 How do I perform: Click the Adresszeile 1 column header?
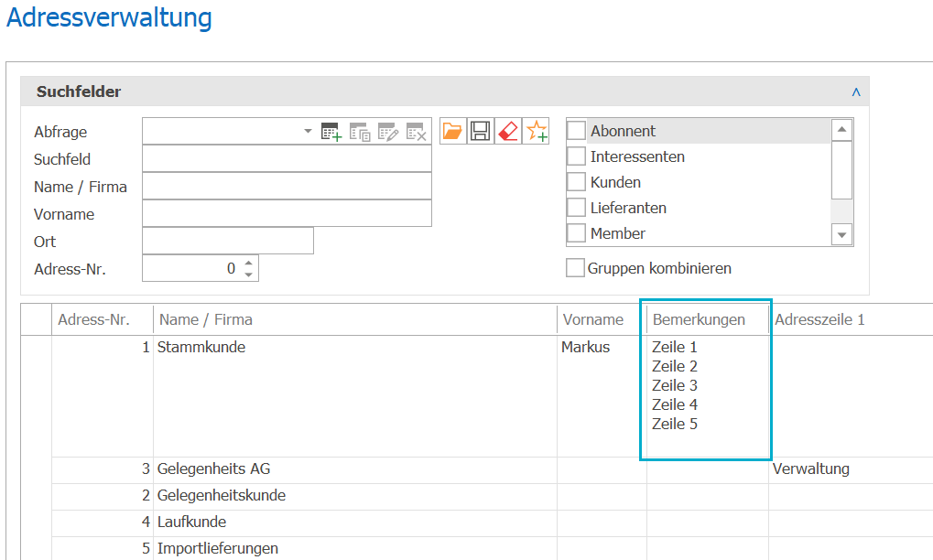[851, 320]
